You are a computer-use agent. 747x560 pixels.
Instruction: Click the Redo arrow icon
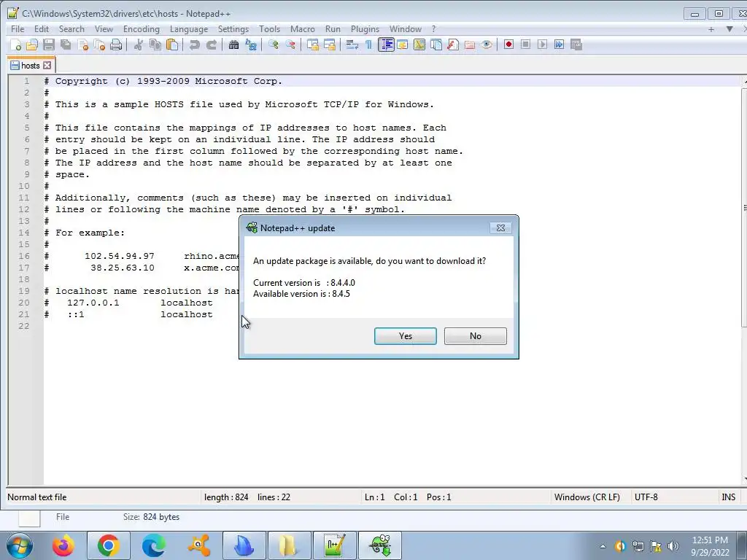[x=211, y=44]
